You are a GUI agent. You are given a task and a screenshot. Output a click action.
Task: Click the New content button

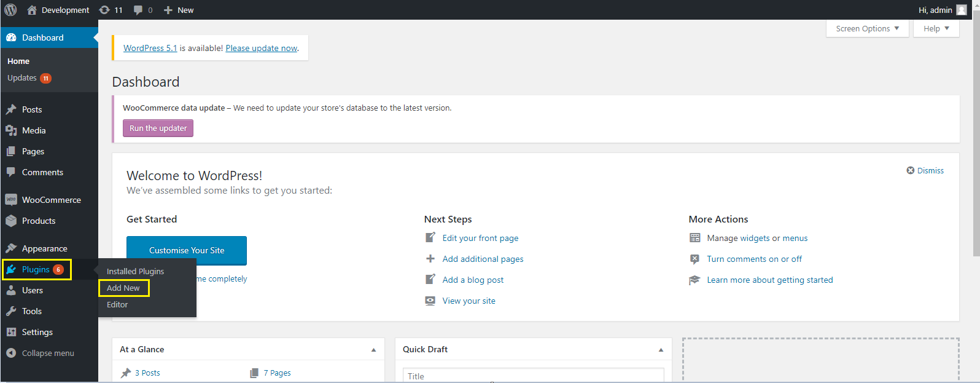point(179,10)
